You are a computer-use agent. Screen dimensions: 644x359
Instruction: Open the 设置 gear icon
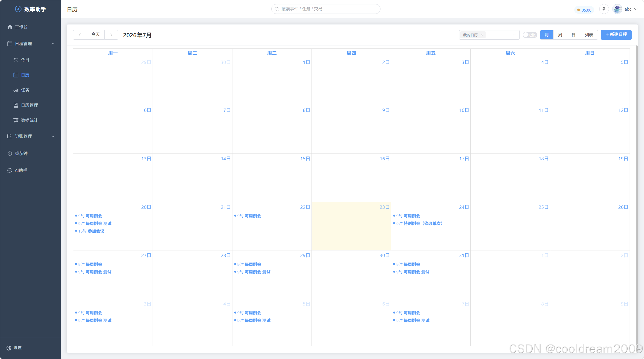tap(9, 348)
